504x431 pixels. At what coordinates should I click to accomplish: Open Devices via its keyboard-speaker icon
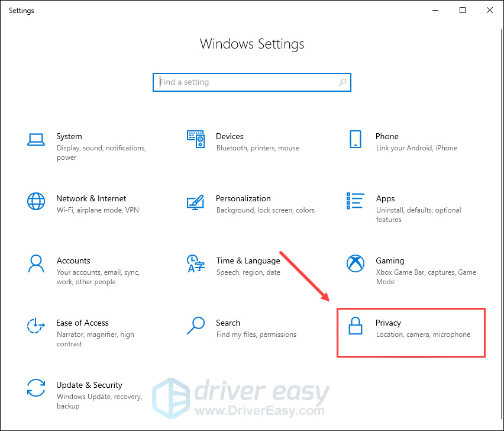[x=195, y=140]
